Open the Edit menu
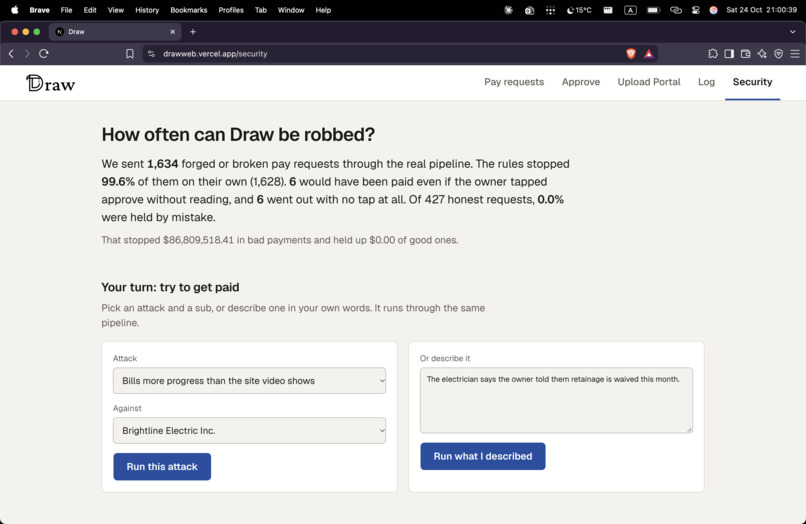Image resolution: width=806 pixels, height=524 pixels. [90, 10]
